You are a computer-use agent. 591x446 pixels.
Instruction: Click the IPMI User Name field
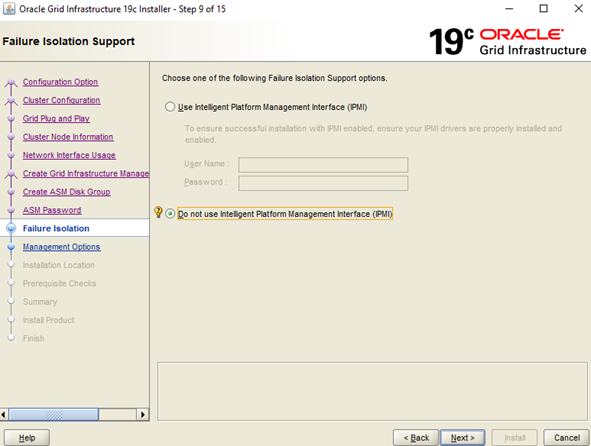[323, 165]
